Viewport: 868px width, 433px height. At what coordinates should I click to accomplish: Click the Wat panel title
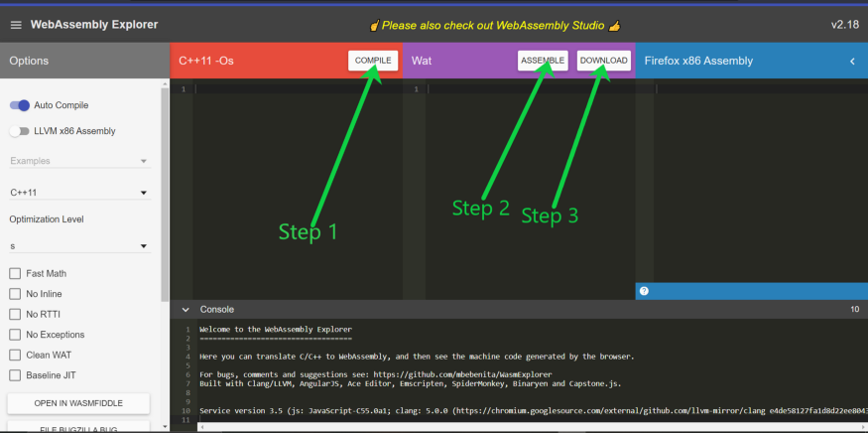coord(422,61)
